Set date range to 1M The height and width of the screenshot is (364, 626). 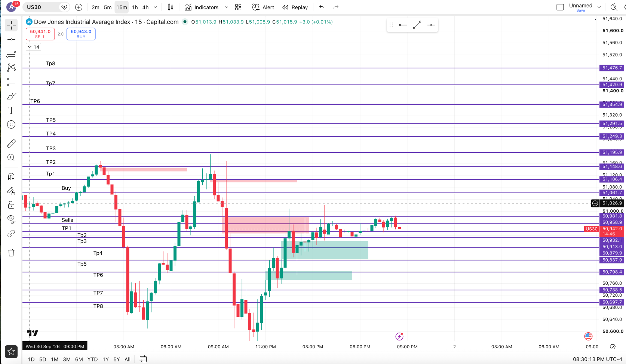(x=55, y=359)
